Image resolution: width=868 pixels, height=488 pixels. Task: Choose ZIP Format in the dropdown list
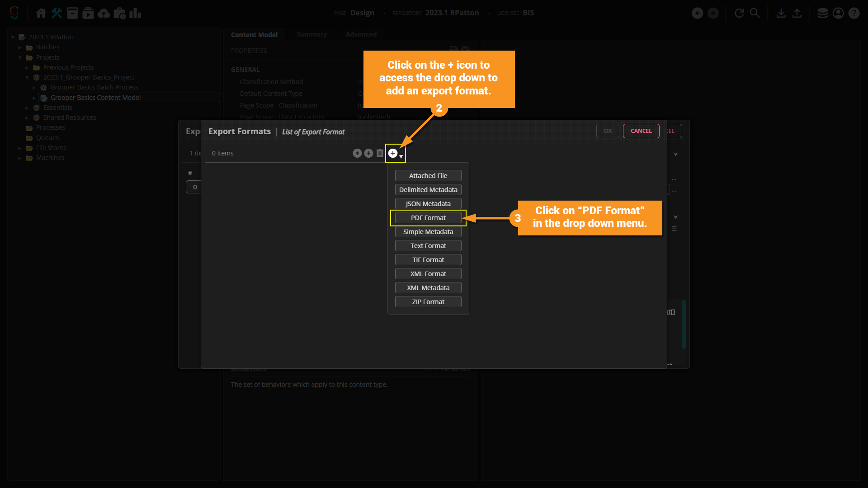click(x=428, y=302)
